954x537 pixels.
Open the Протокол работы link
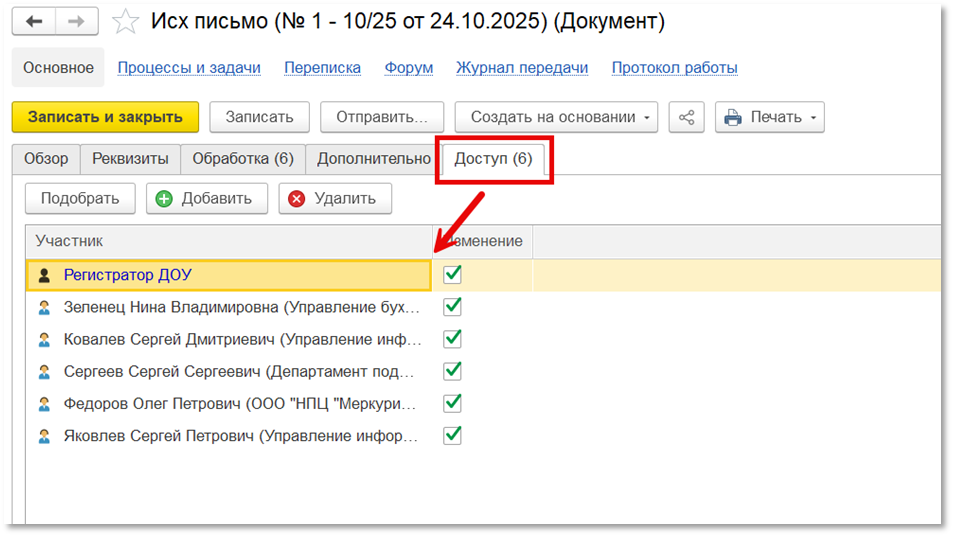675,68
